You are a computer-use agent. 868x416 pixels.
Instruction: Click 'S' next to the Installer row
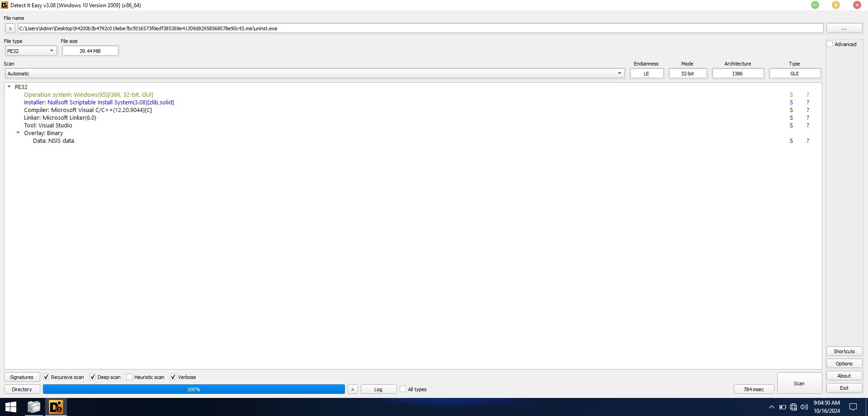(x=791, y=103)
